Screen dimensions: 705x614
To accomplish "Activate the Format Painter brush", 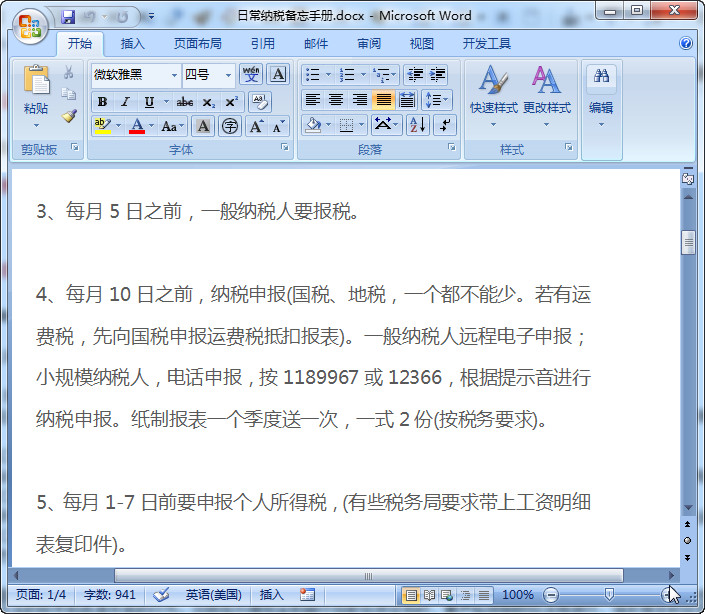I will click(x=69, y=116).
